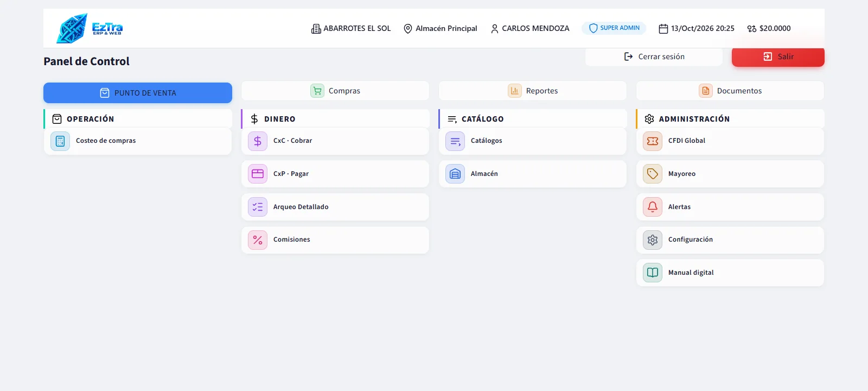Go to the Documentos tab
This screenshot has width=868, height=391.
pos(730,91)
